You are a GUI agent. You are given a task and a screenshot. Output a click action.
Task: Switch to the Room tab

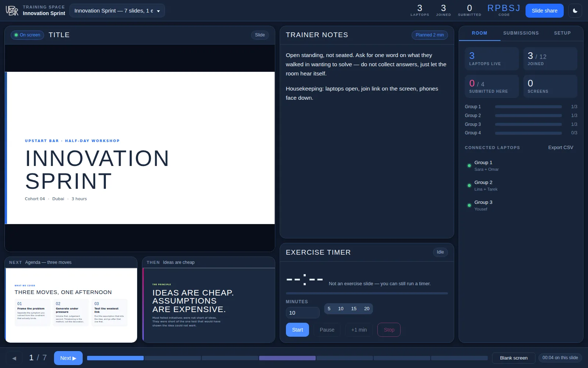pyautogui.click(x=480, y=33)
